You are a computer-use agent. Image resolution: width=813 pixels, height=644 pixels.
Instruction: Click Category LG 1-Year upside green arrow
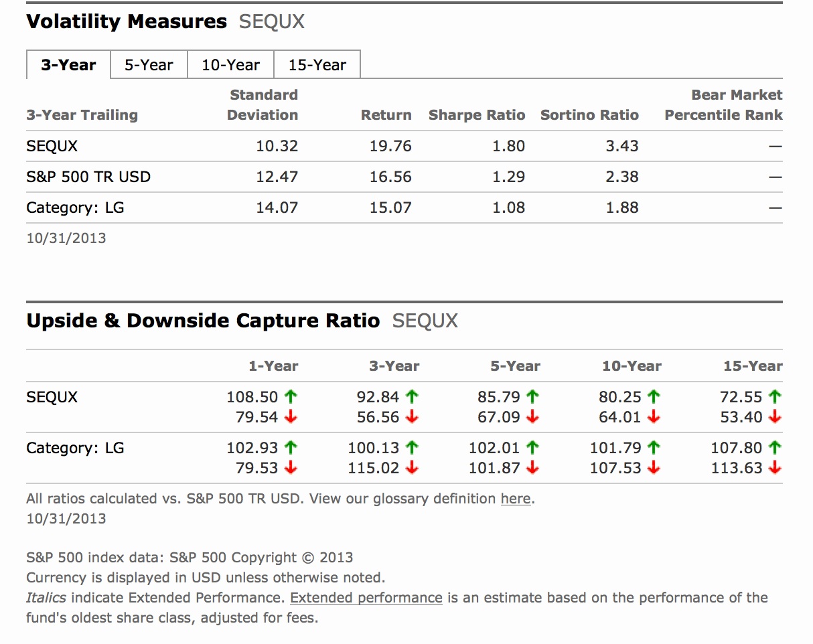coord(291,448)
